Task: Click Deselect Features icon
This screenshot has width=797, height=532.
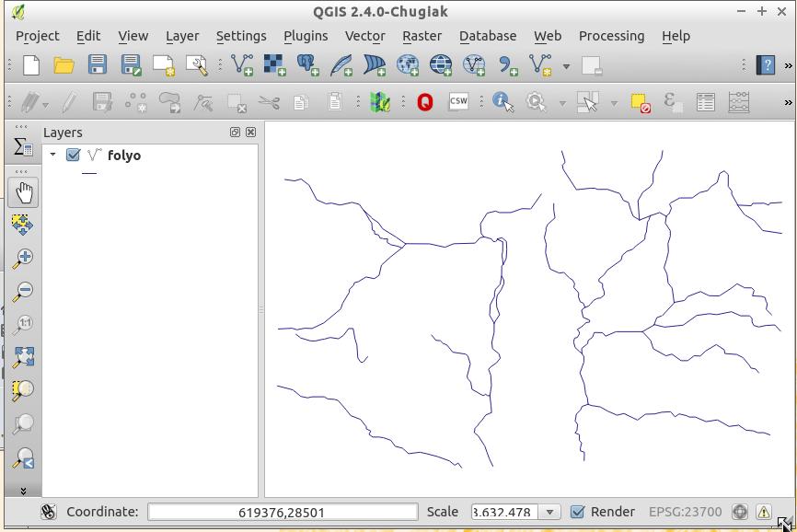Action: [x=641, y=103]
